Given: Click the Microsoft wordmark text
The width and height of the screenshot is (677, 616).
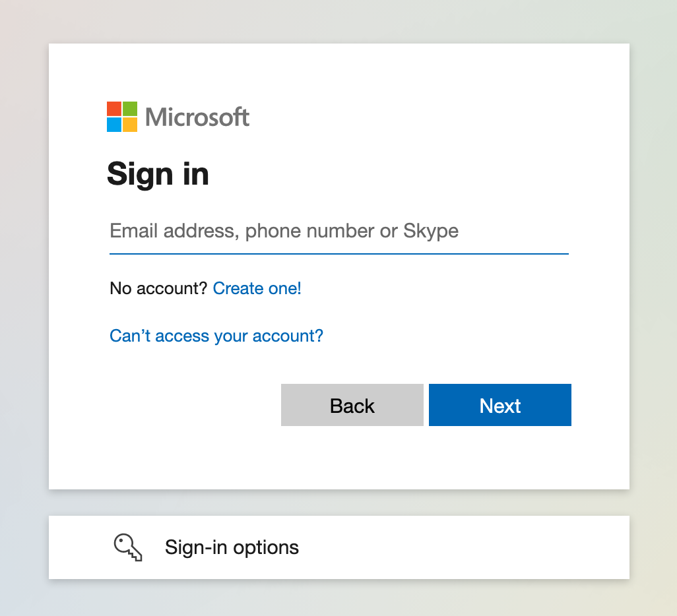Looking at the screenshot, I should point(197,117).
